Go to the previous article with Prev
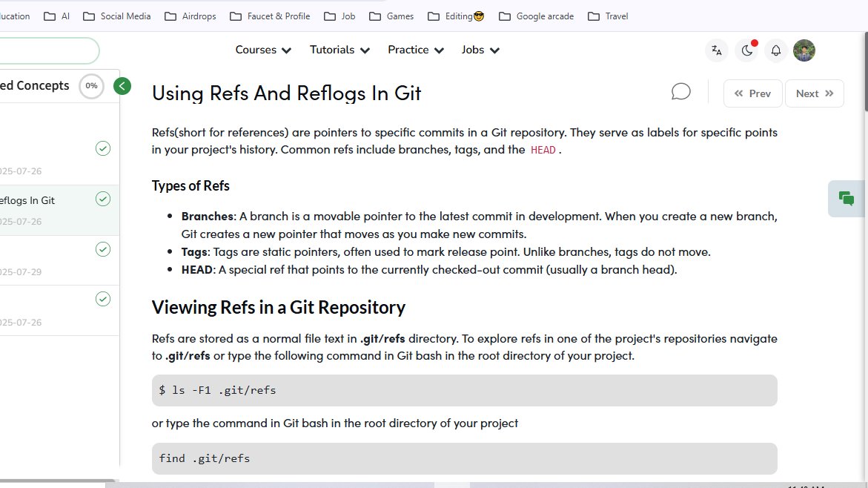This screenshot has height=488, width=868. click(752, 93)
